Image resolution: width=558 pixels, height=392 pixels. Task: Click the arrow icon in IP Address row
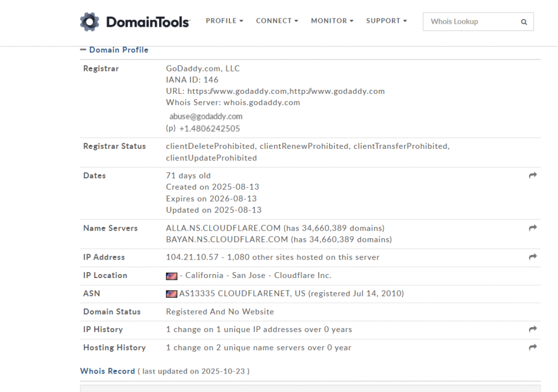click(x=533, y=257)
